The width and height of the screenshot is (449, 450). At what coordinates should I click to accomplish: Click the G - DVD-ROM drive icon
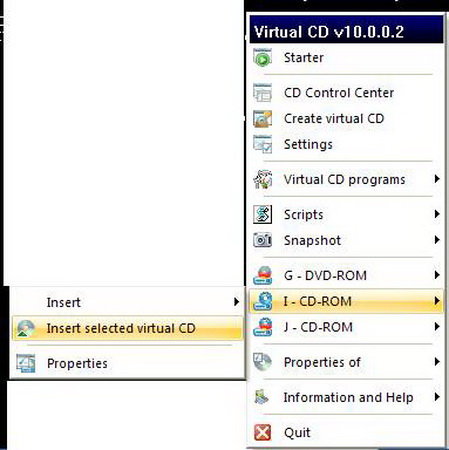click(x=262, y=275)
